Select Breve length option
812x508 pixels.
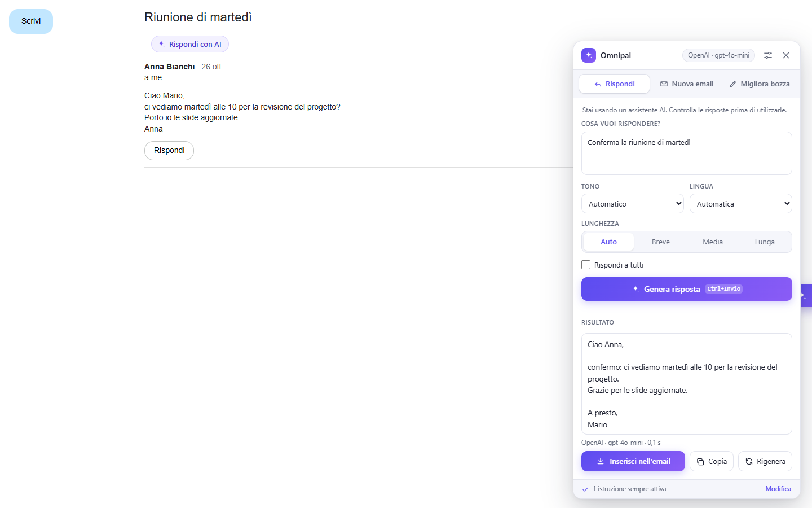point(661,242)
